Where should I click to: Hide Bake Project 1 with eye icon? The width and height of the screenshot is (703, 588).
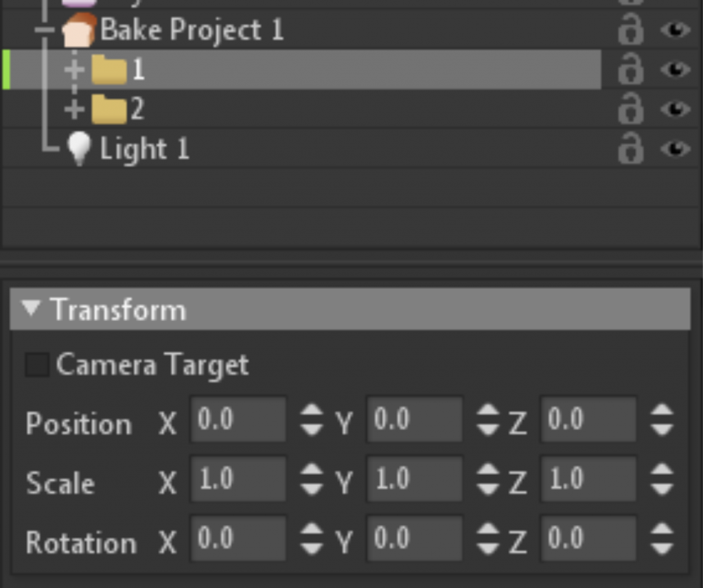point(676,30)
